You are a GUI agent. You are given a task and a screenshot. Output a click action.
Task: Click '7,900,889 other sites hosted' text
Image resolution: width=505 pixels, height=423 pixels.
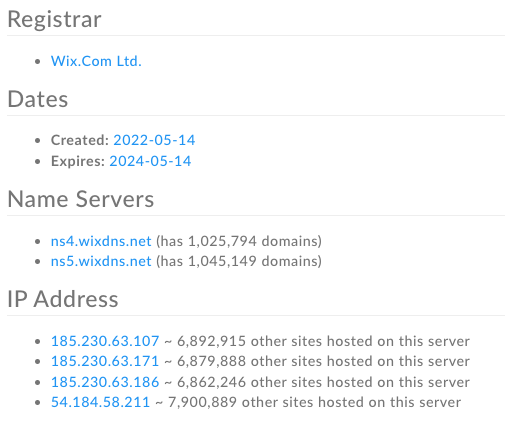coord(266,402)
